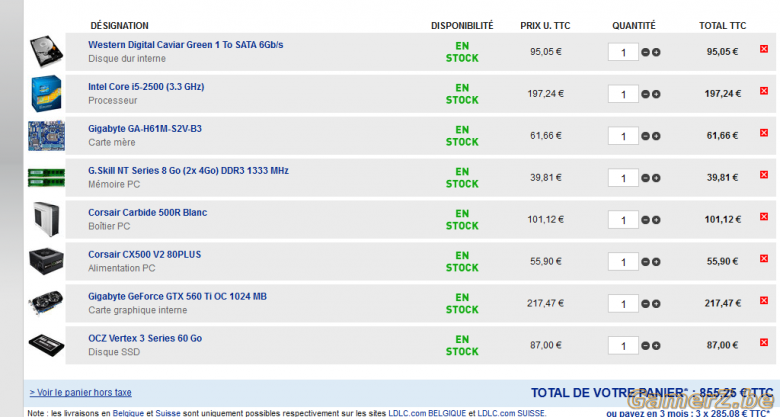This screenshot has width=780, height=417.
Task: Click Voir le panier hors taxe link
Action: point(81,393)
